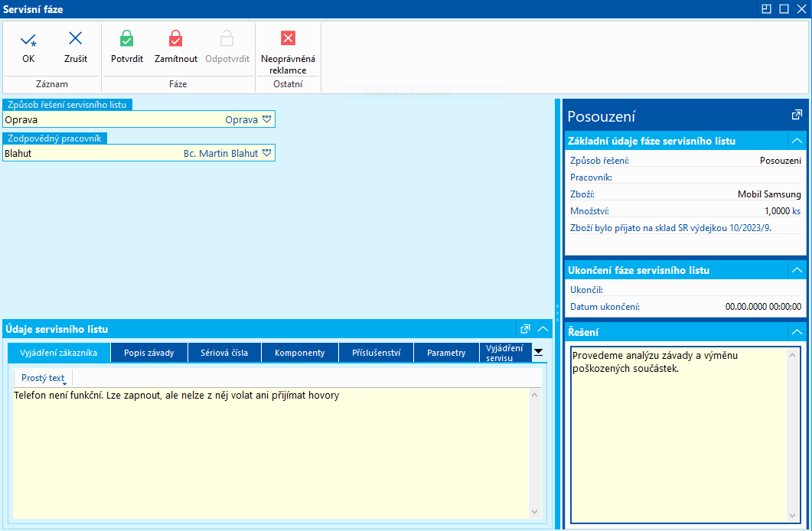The image size is (812, 531).
Task: Switch to Popis závady tab
Action: click(149, 353)
